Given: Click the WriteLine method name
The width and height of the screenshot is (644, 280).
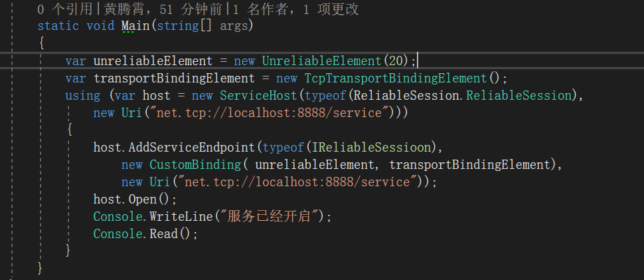Looking at the screenshot, I should 173,216.
